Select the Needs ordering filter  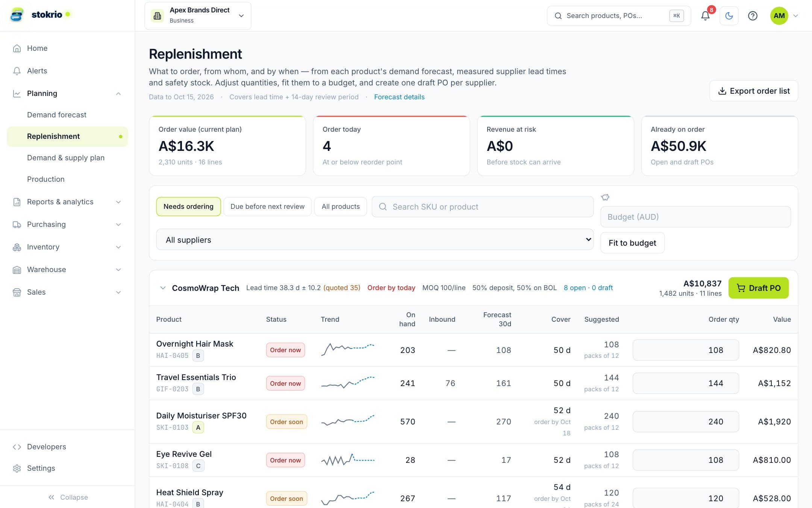pyautogui.click(x=188, y=207)
